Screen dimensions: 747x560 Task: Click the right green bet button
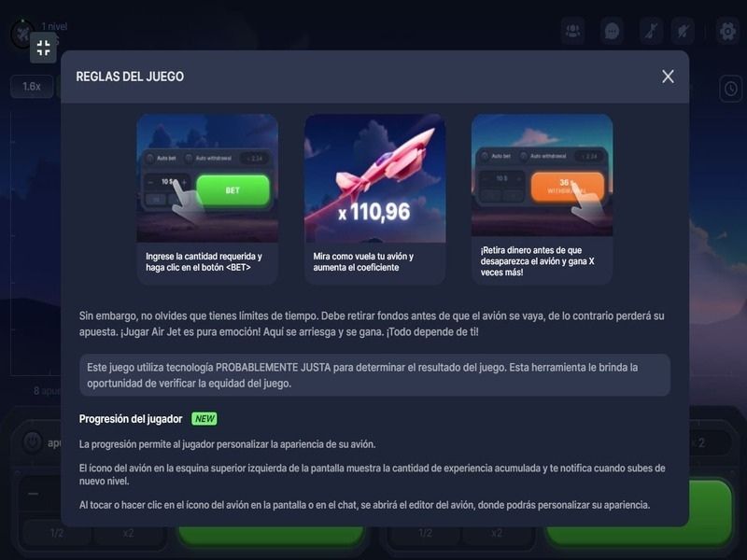click(x=639, y=511)
